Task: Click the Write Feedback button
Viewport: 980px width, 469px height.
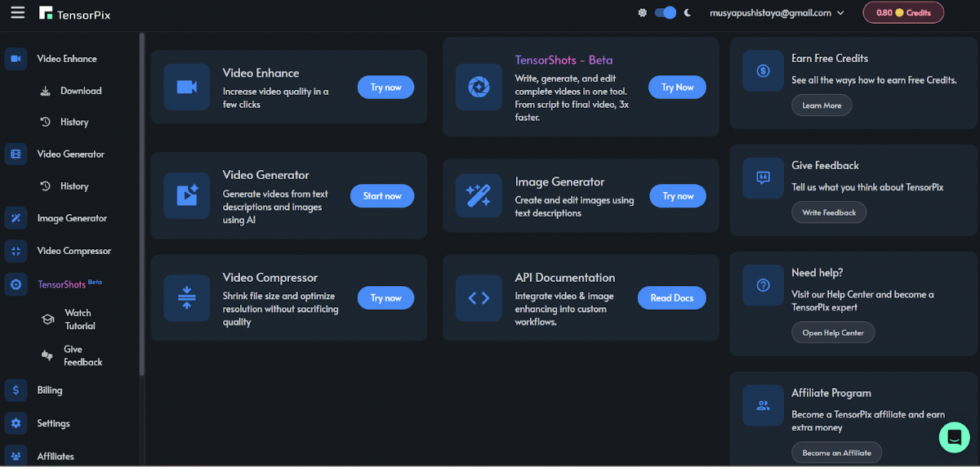Action: (x=829, y=212)
